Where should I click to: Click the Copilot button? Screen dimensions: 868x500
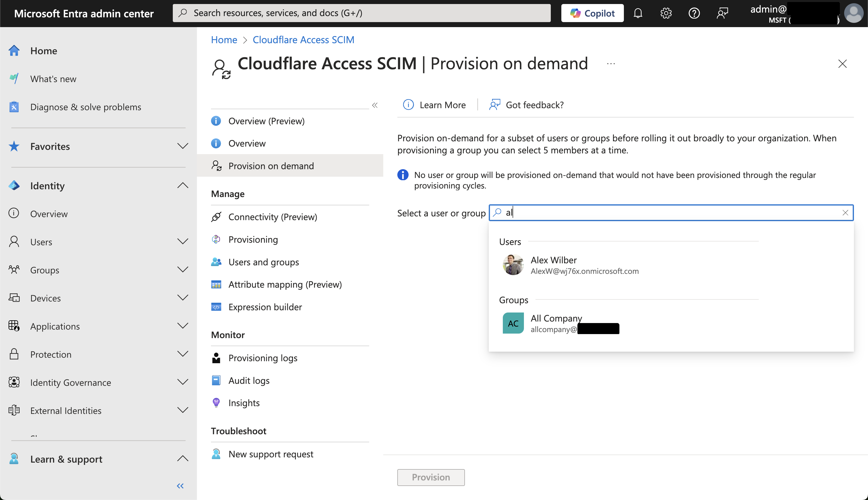pyautogui.click(x=592, y=13)
